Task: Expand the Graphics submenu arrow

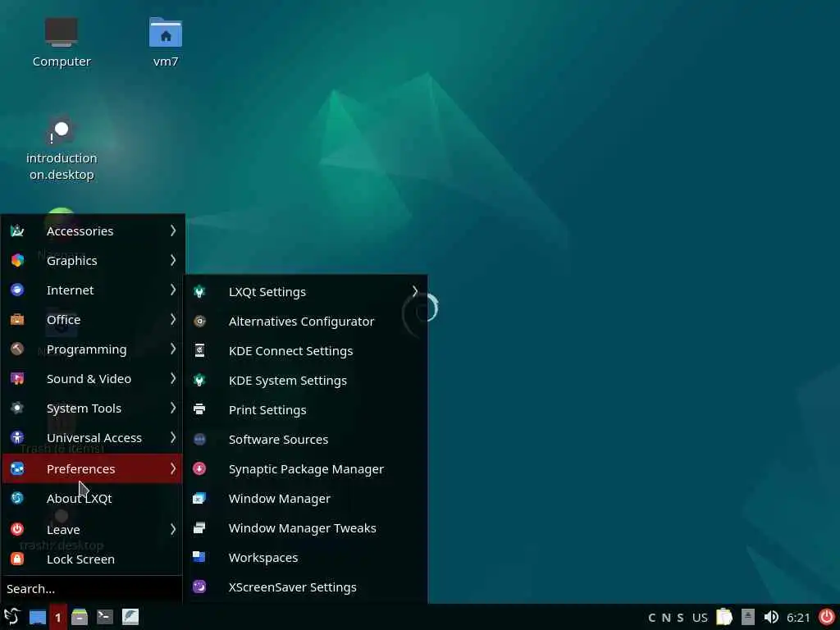Action: pos(172,260)
